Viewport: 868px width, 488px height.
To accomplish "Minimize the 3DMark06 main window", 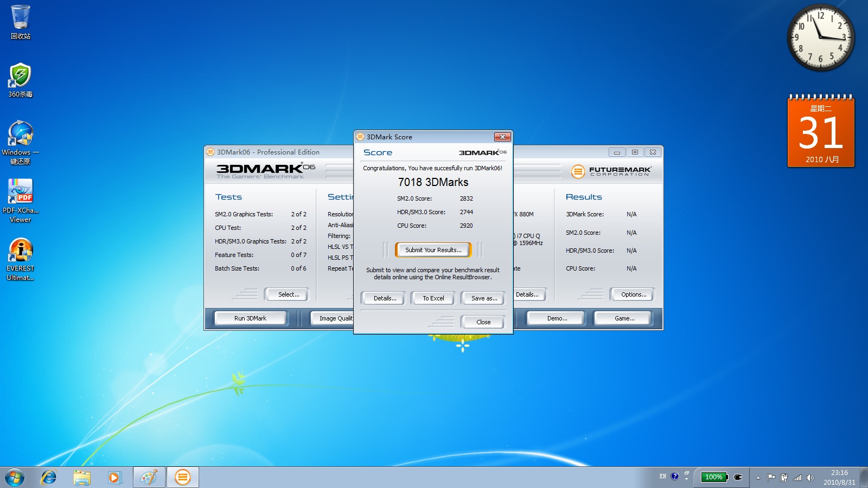I will coord(617,152).
